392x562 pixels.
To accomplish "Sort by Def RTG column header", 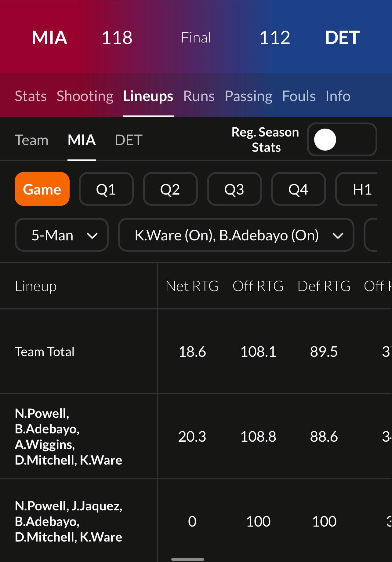I will 324,286.
